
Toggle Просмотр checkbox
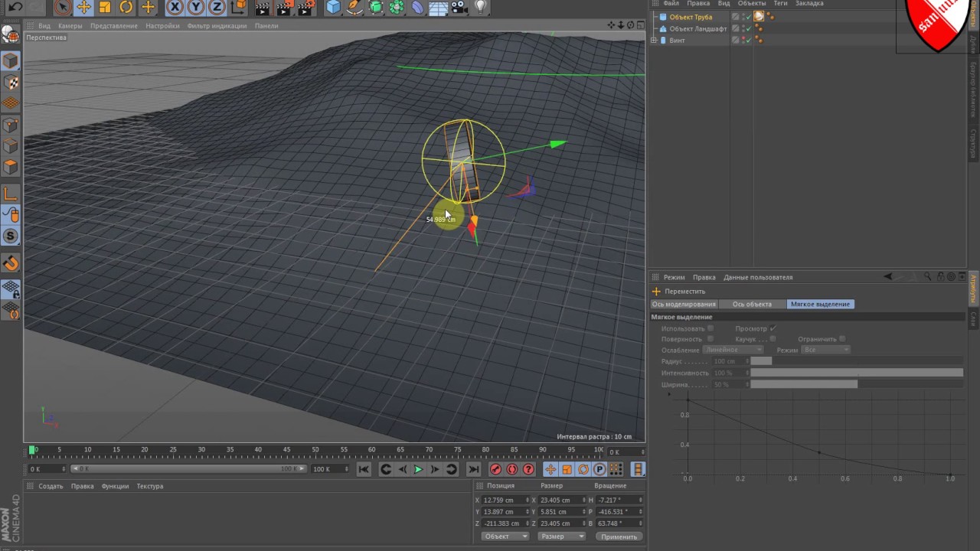click(773, 328)
